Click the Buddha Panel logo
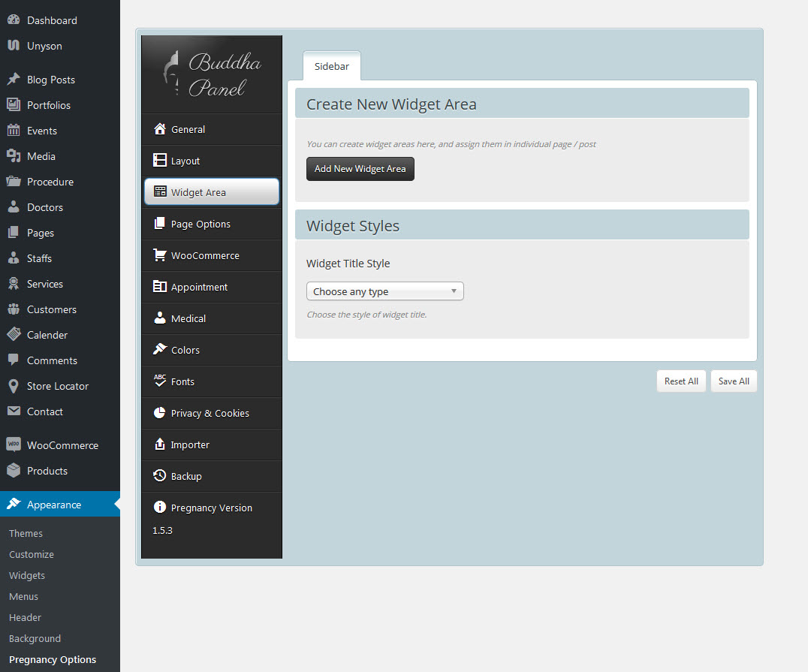This screenshot has height=672, width=808. (x=212, y=74)
